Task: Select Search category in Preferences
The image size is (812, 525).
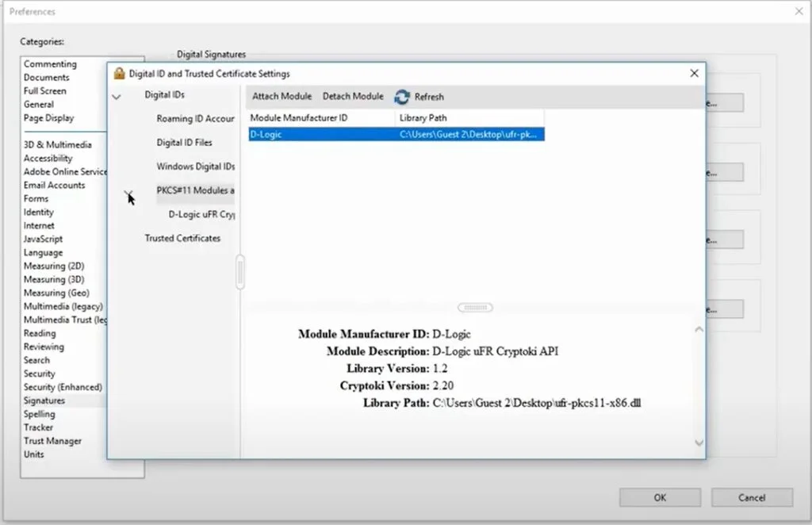Action: pyautogui.click(x=36, y=360)
